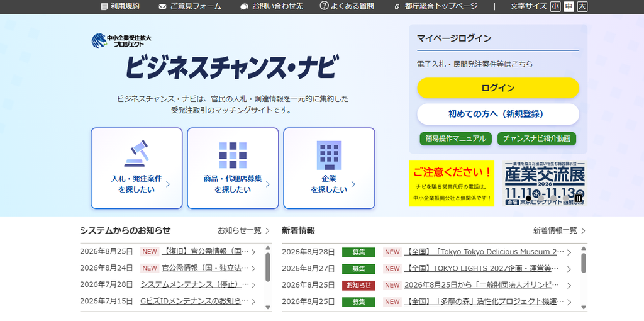Viewport: 644px width, 321px height.
Task: Open 企業を探したい card
Action: click(329, 168)
